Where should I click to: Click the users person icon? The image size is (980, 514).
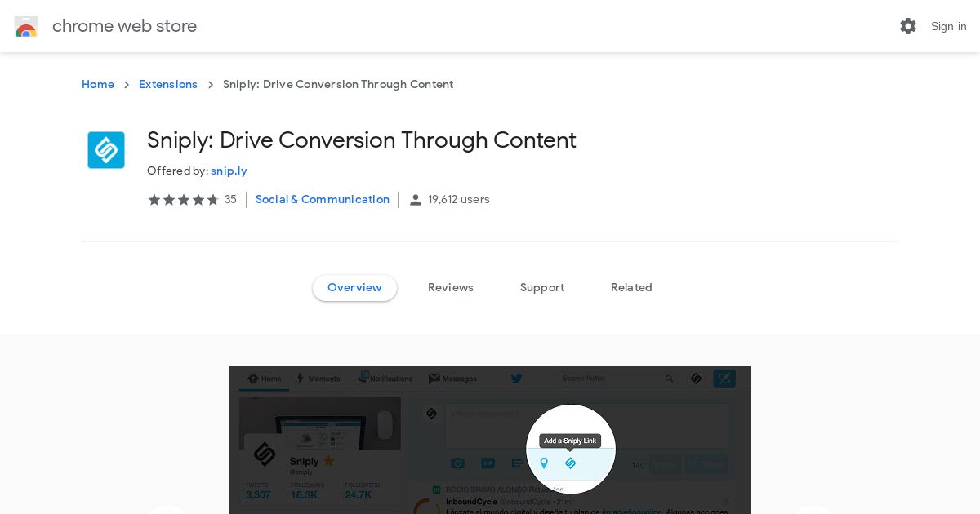coord(416,200)
